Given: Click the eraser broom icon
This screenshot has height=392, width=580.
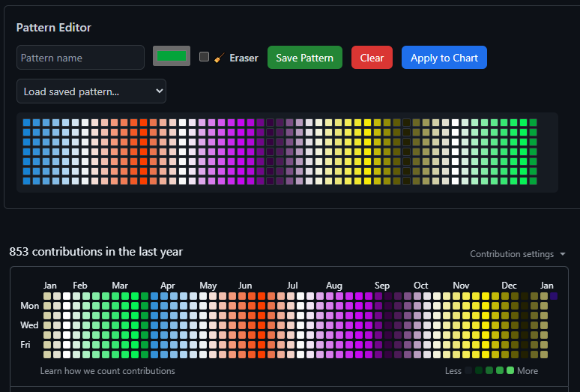Looking at the screenshot, I should click(220, 58).
